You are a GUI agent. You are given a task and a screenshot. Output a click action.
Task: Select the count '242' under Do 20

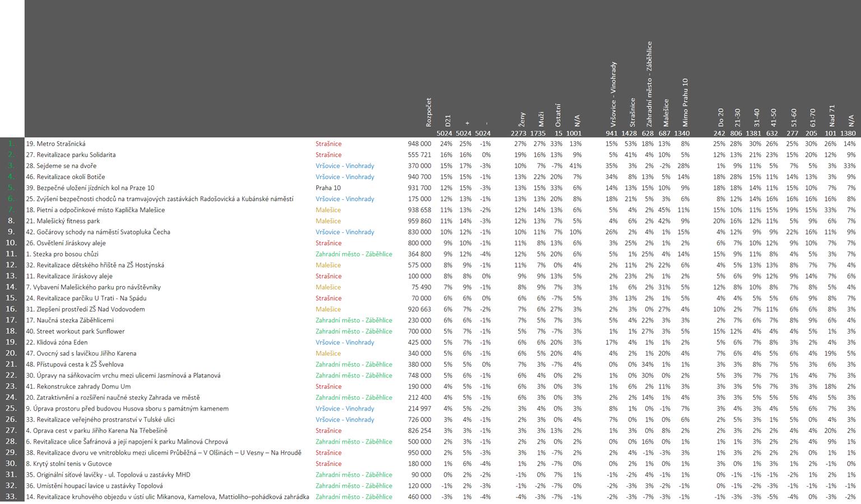(719, 133)
